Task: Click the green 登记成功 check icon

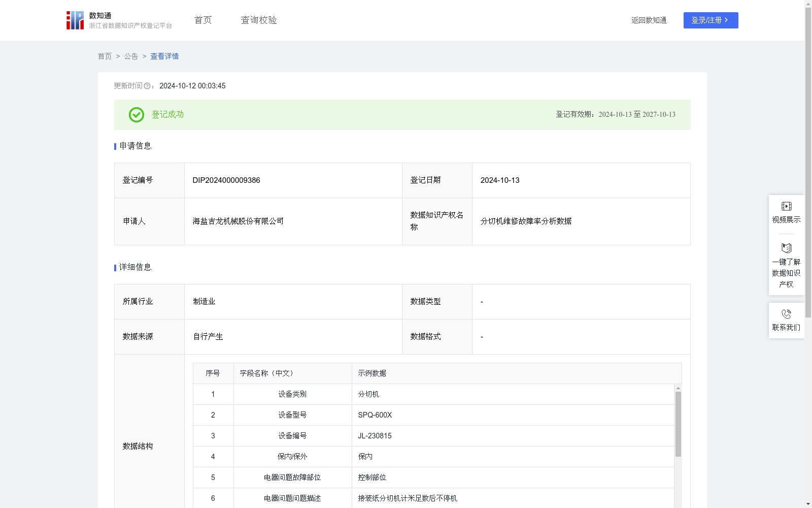Action: tap(136, 115)
